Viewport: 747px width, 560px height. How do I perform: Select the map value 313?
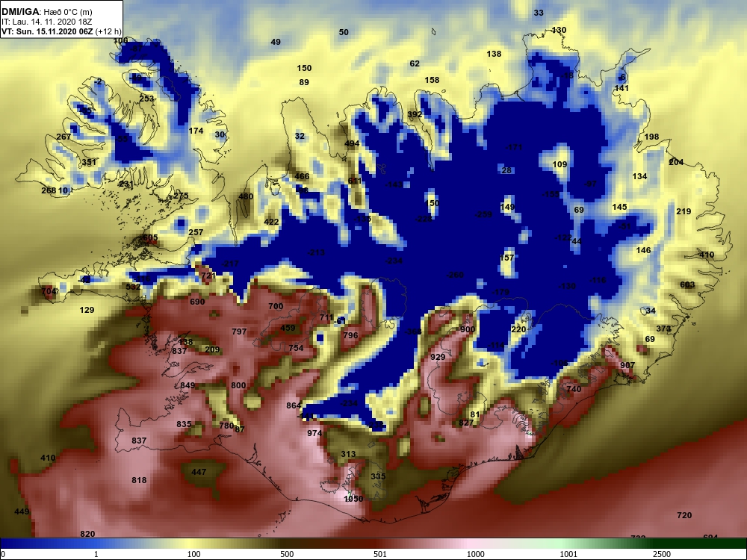tap(348, 454)
